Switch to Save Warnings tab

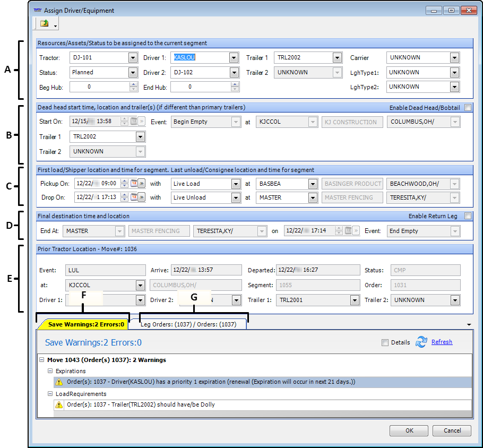87,324
